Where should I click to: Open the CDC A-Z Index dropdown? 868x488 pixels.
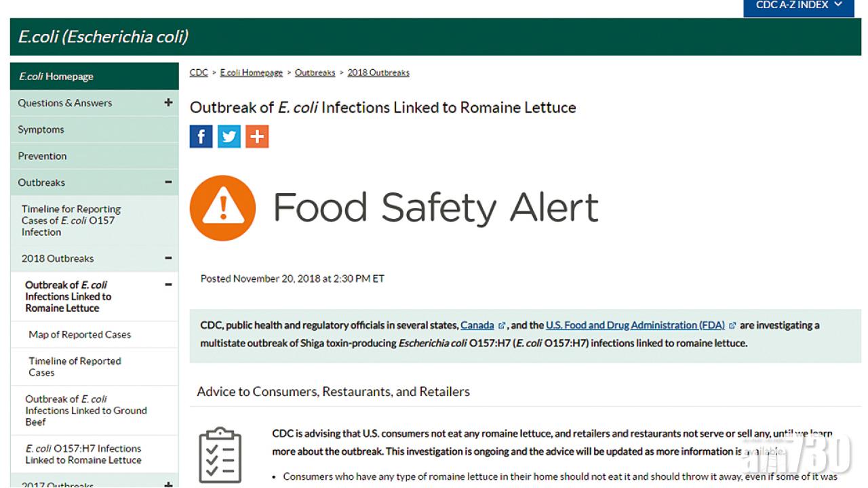coord(798,5)
